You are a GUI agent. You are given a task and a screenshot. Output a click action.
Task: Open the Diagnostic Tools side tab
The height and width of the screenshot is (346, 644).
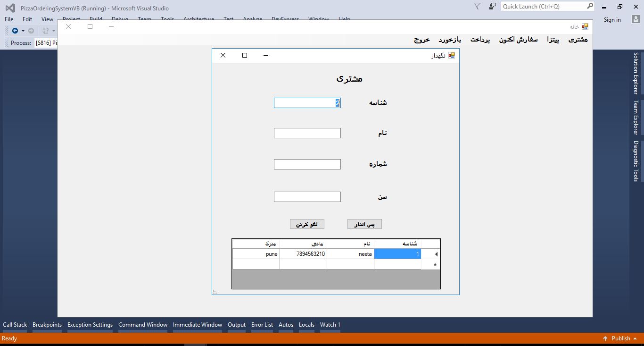[x=636, y=161]
